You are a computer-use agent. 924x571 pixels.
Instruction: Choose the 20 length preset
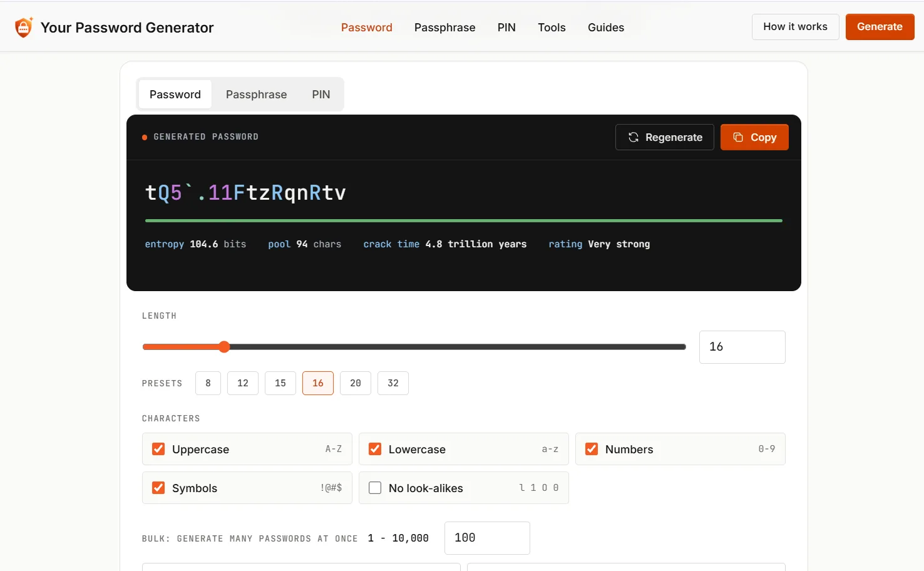(x=356, y=383)
